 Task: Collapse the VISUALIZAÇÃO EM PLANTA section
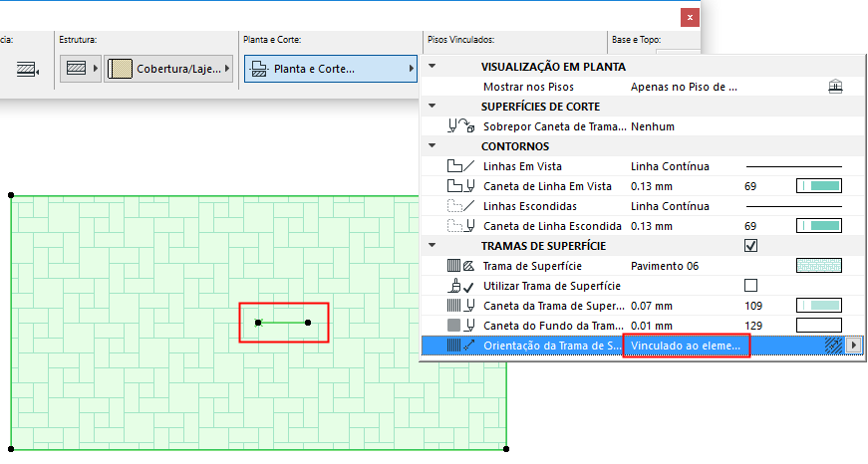pos(433,67)
